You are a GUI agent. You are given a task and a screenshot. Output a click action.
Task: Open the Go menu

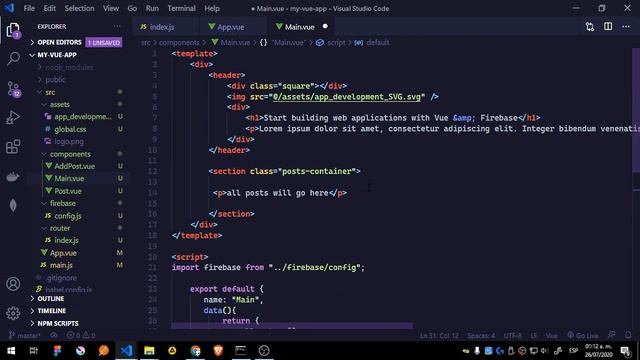pos(132,8)
